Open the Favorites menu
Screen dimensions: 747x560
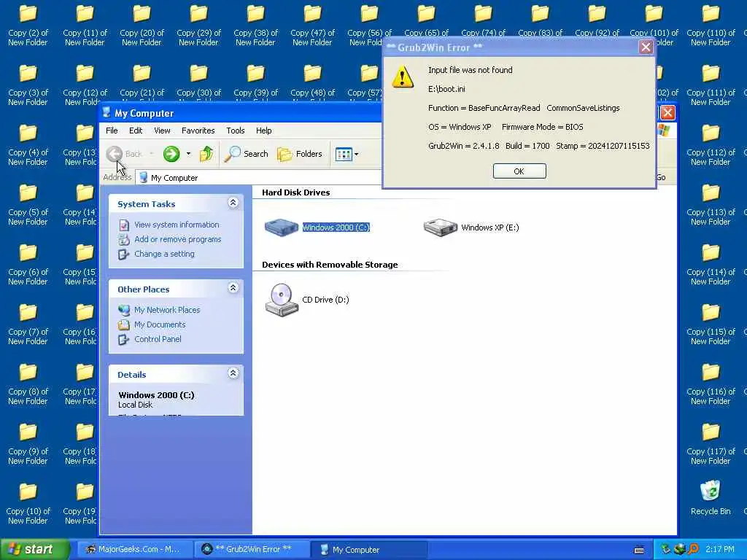[198, 131]
